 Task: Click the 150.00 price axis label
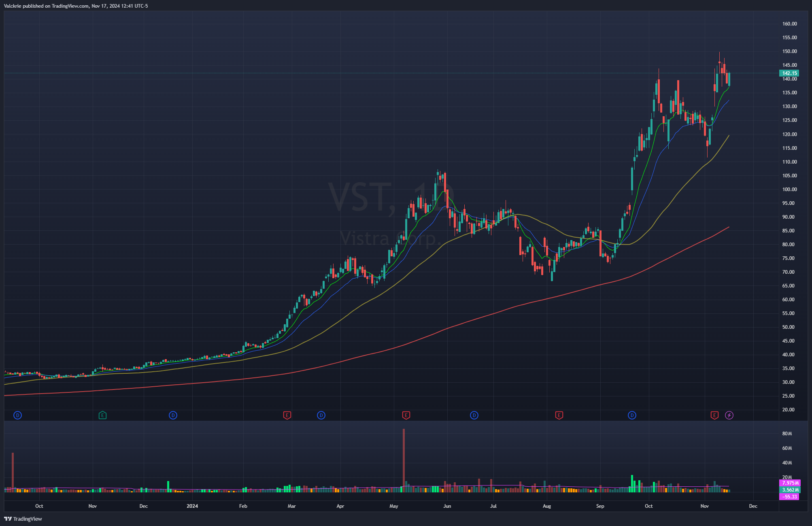(x=789, y=51)
